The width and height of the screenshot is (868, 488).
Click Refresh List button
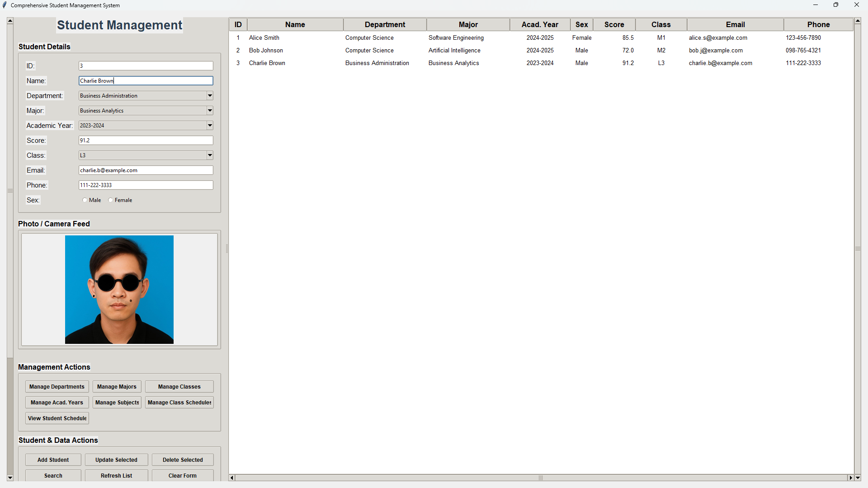point(116,476)
